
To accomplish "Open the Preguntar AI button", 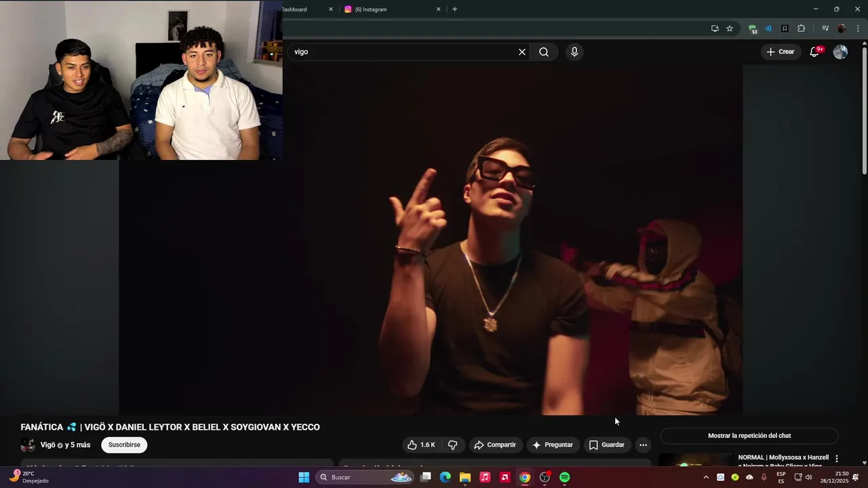I will [553, 445].
